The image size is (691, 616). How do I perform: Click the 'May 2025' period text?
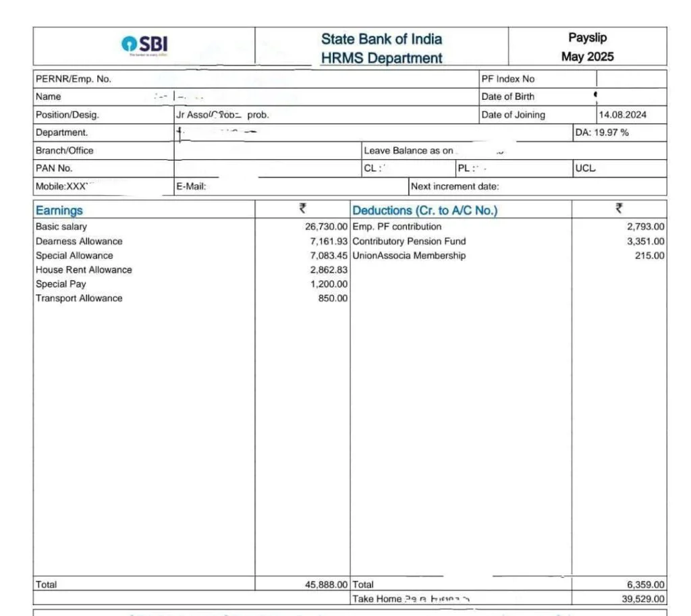[x=588, y=57]
